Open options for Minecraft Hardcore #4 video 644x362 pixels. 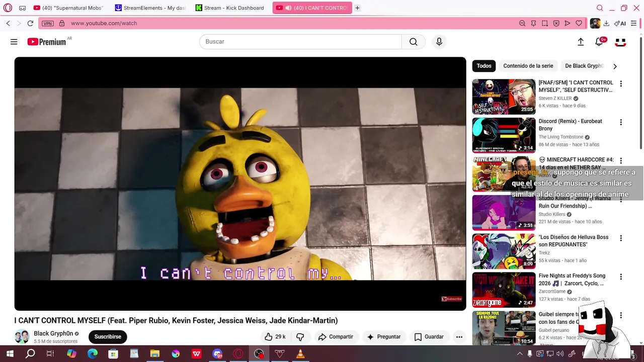click(621, 161)
